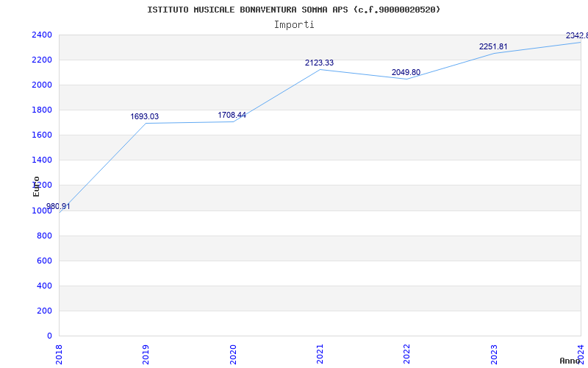Click the 800 y-axis tick label
The height and width of the screenshot is (368, 588).
[45, 236]
